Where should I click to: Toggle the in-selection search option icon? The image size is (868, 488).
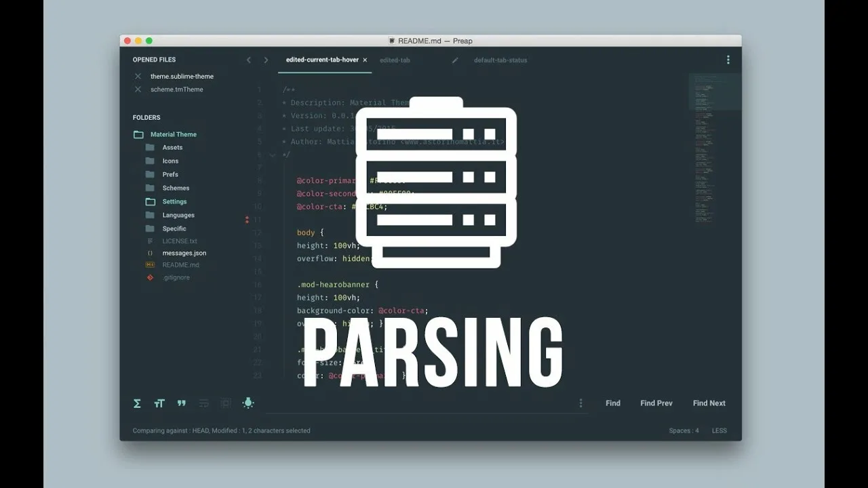226,403
